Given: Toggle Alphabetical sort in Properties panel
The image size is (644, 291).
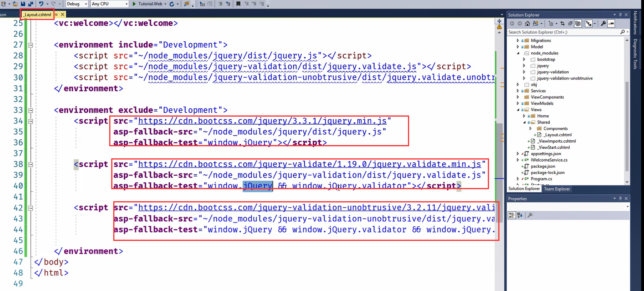Looking at the screenshot, I should pyautogui.click(x=520, y=215).
